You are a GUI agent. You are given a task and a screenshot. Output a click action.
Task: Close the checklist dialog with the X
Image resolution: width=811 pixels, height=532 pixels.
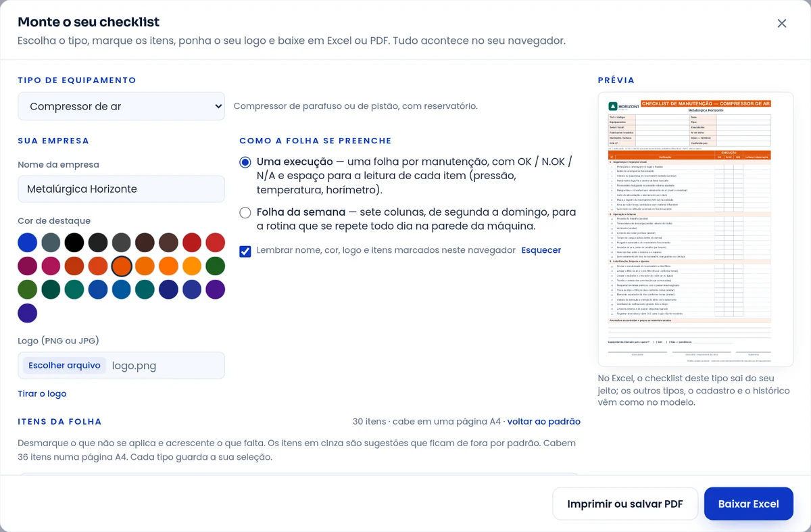coord(782,24)
